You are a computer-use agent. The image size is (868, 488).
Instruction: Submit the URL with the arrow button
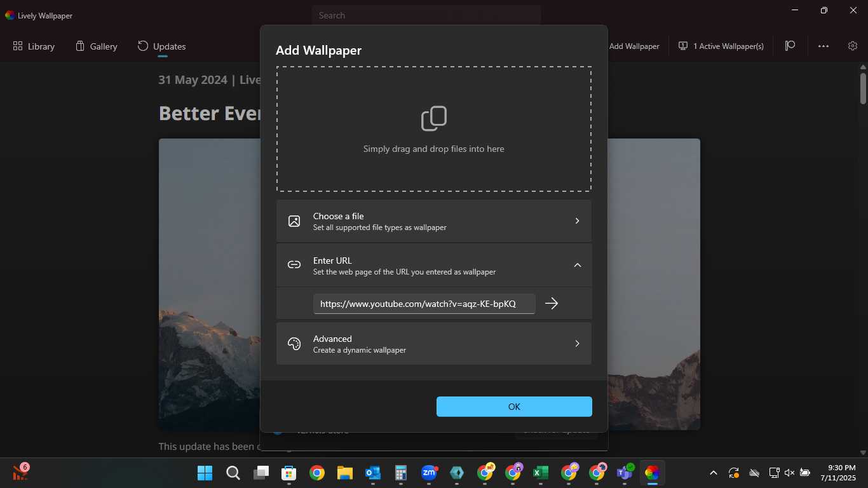(552, 304)
